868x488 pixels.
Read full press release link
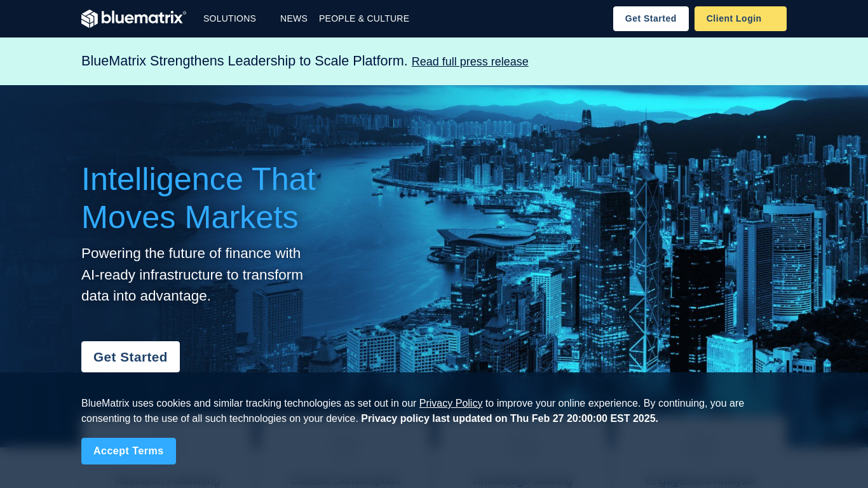click(470, 62)
